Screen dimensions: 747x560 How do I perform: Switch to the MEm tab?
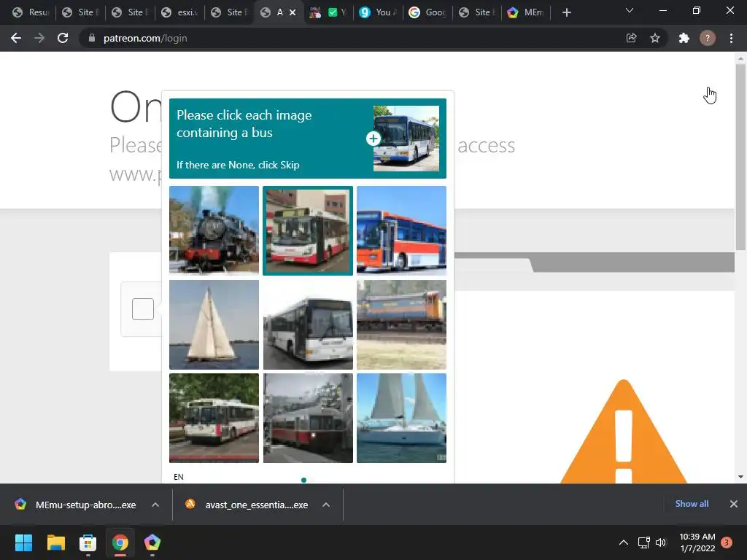click(x=526, y=12)
